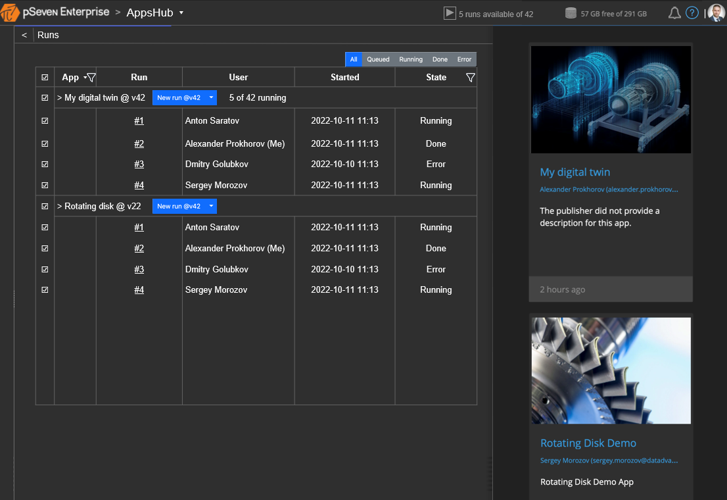Open the Rotating Disk turbine thumbnail
This screenshot has height=500, width=727.
tap(611, 370)
